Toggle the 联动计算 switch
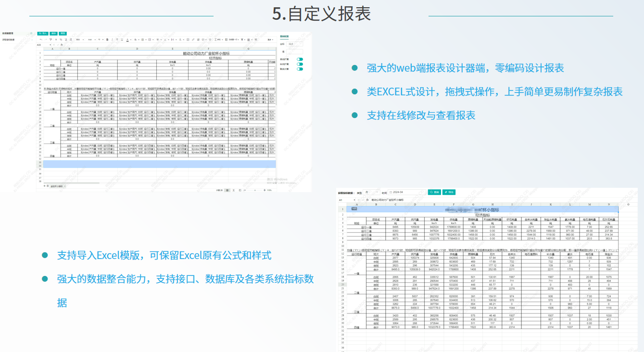Viewport: 644px width, 352px height. point(300,69)
